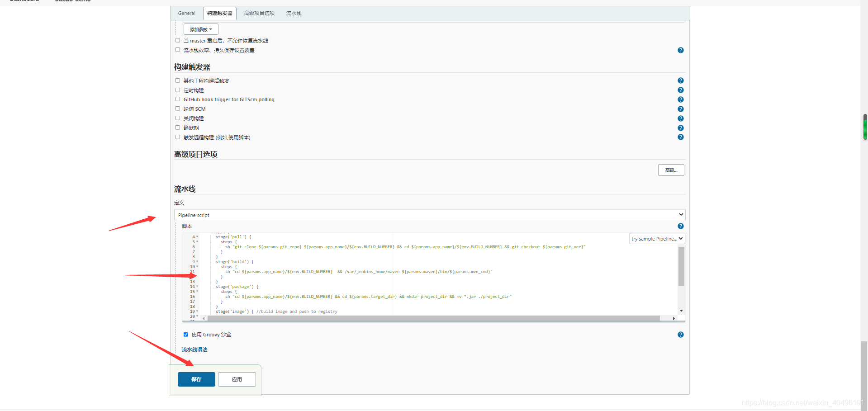Enable 流水线效率、持久保存设置覆盖 checkbox
The image size is (868, 411).
[x=178, y=50]
